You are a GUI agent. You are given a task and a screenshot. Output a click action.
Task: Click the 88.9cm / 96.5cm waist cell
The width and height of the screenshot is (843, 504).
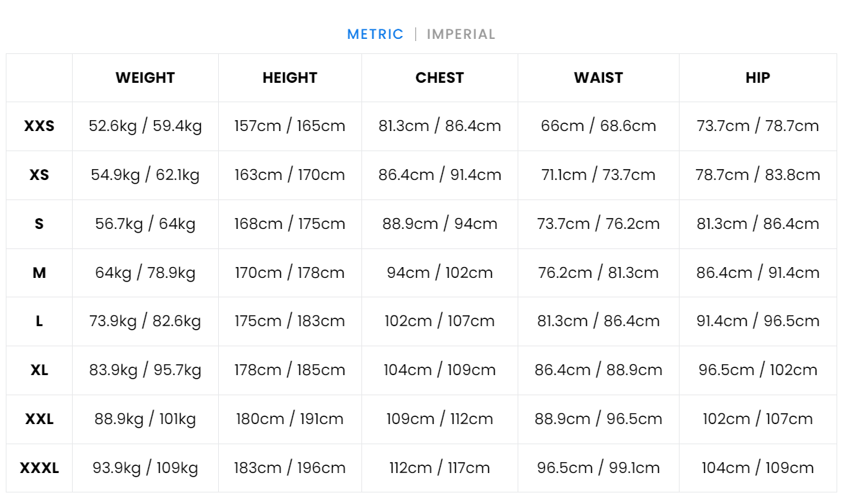(598, 419)
